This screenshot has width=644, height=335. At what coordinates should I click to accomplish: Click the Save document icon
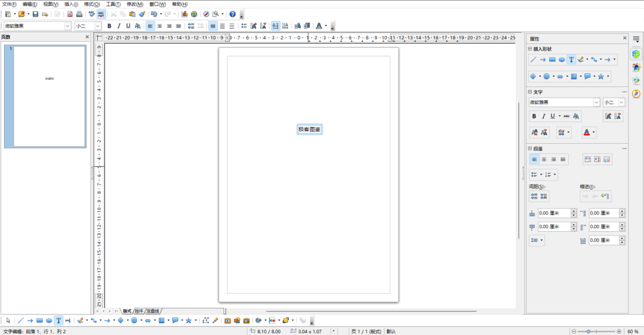[35, 14]
